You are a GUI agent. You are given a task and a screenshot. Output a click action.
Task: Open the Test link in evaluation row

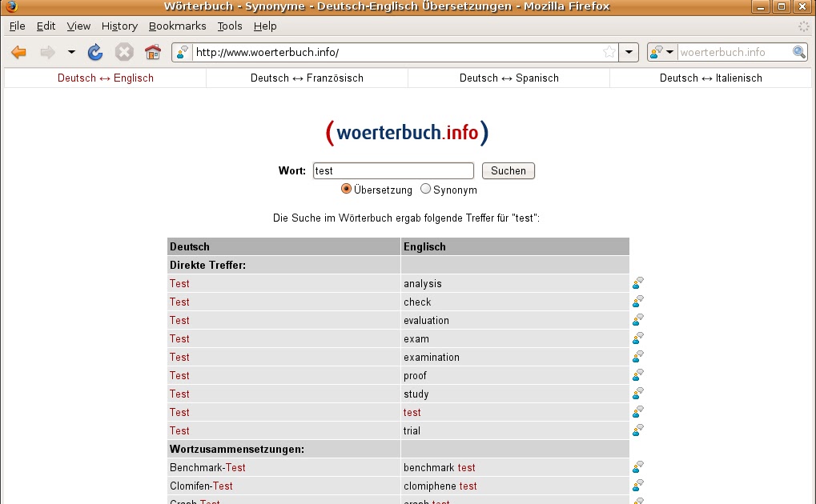[x=179, y=320]
